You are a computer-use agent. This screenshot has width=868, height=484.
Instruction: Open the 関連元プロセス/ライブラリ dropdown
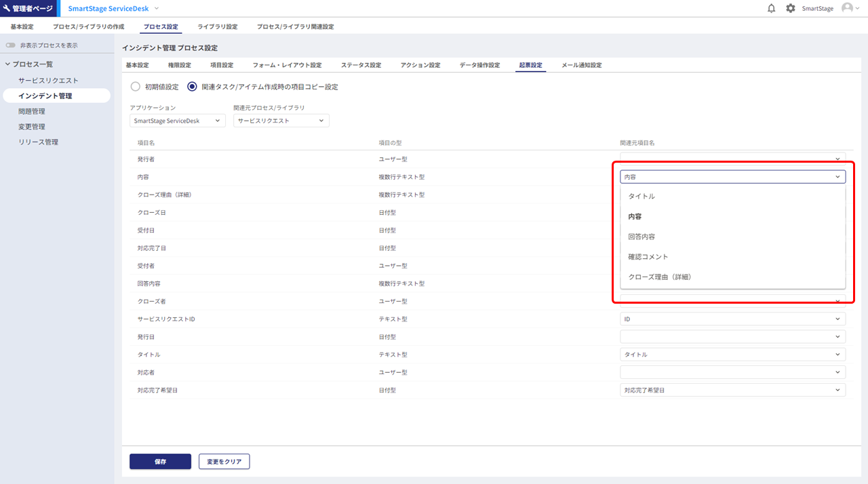(281, 121)
